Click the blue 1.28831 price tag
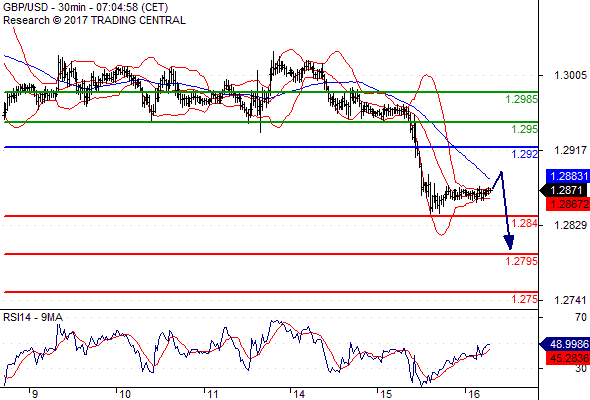 point(568,176)
